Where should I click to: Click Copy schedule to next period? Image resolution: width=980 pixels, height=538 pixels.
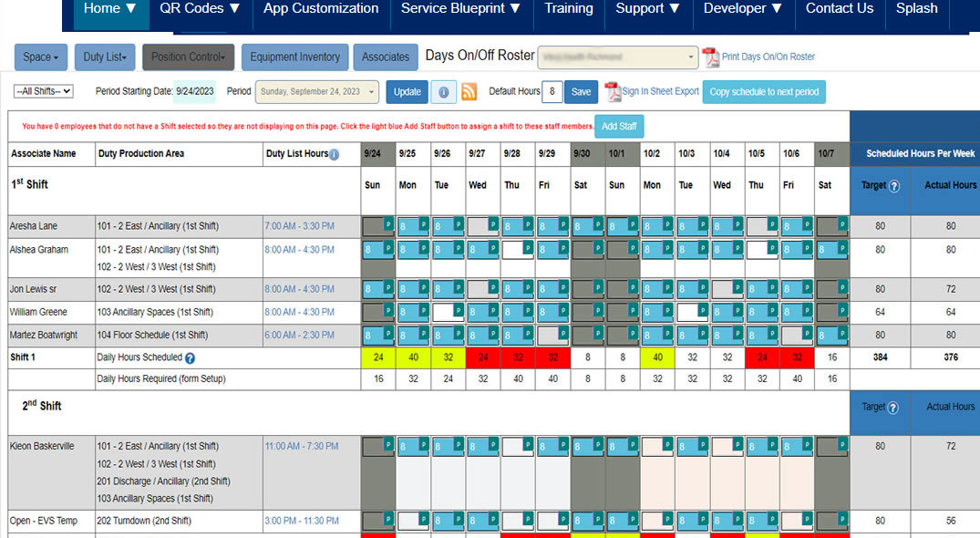(x=763, y=92)
